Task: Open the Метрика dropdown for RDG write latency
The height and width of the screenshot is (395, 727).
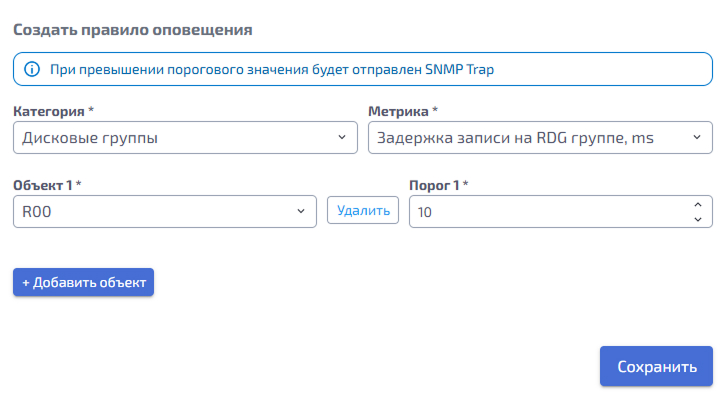Action: tap(540, 138)
